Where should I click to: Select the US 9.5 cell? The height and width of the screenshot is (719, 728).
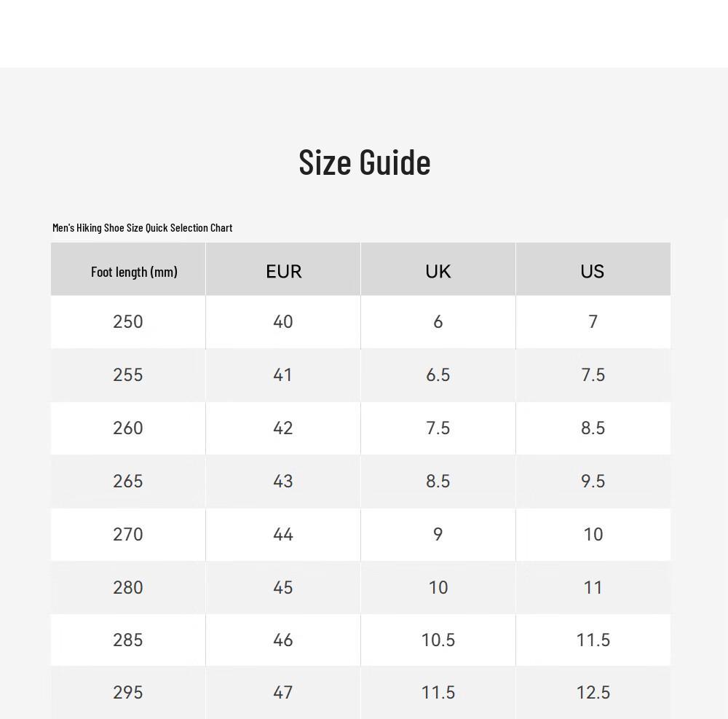click(593, 482)
